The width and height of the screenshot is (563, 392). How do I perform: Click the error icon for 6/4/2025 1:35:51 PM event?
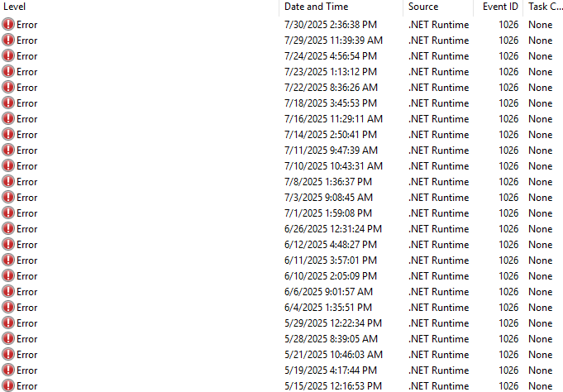click(8, 308)
